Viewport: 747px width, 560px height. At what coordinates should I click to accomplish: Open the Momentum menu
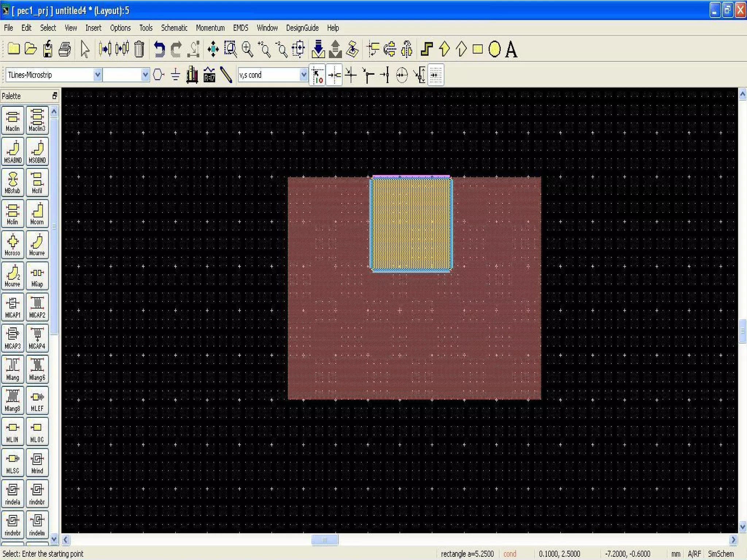210,28
